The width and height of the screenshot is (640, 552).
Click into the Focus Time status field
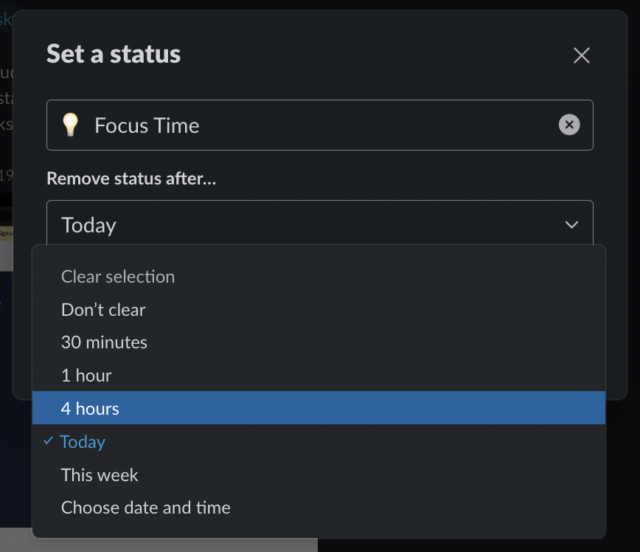320,125
